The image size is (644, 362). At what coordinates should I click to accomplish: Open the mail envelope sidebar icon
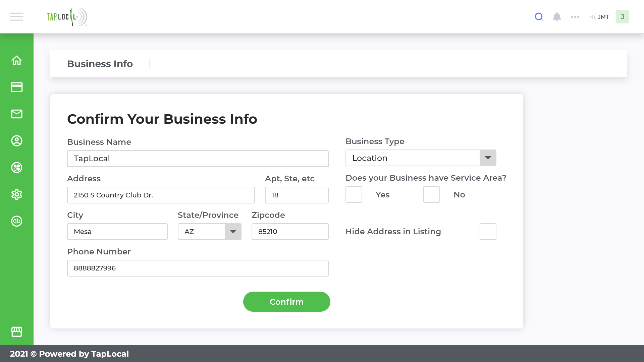[x=17, y=114]
